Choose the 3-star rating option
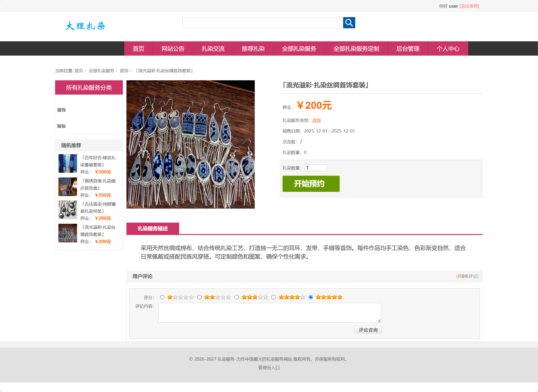 237,297
